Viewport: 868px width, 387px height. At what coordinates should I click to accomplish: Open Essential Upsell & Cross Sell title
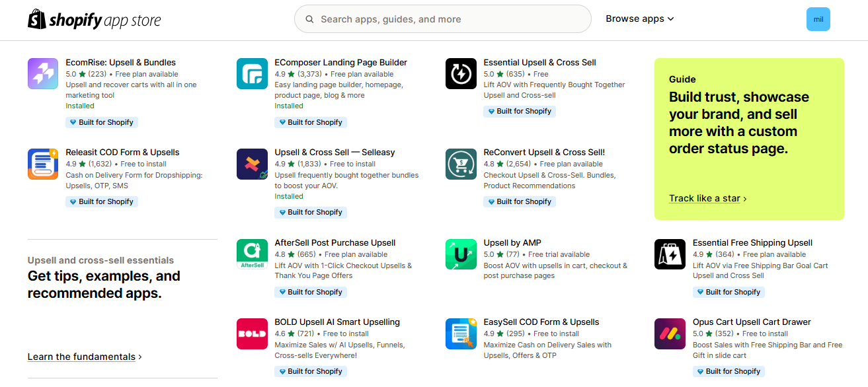point(540,63)
